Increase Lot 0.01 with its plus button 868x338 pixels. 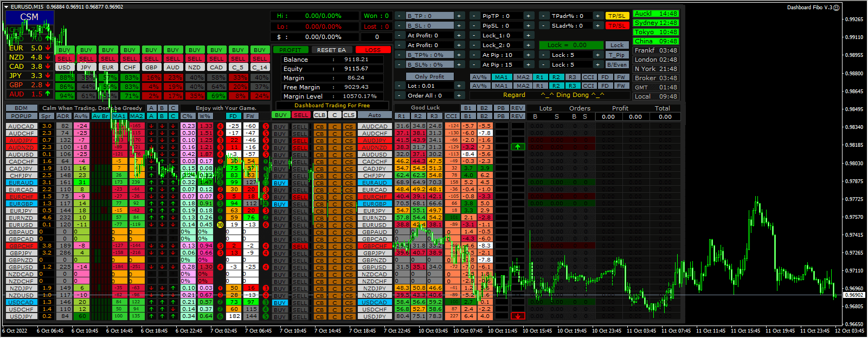pyautogui.click(x=459, y=86)
